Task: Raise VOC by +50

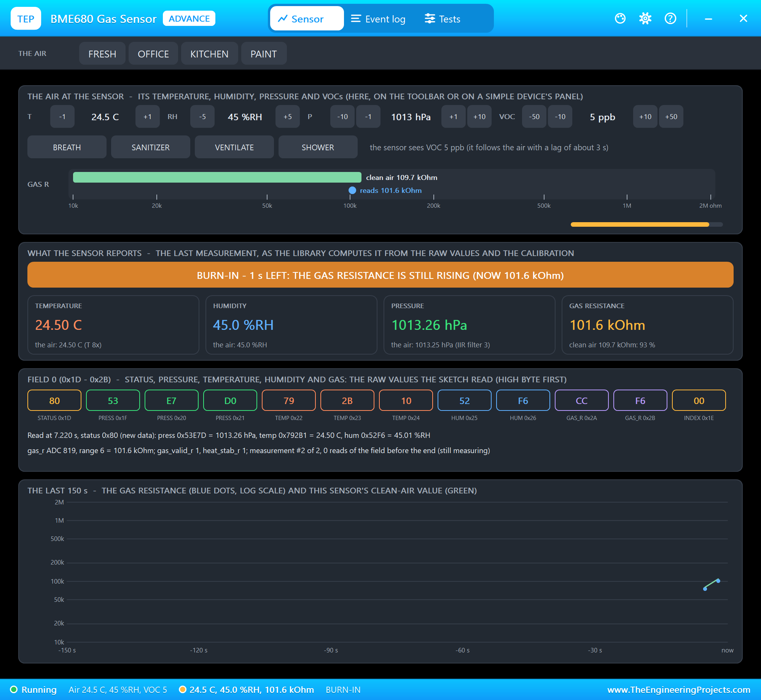Action: pyautogui.click(x=671, y=117)
